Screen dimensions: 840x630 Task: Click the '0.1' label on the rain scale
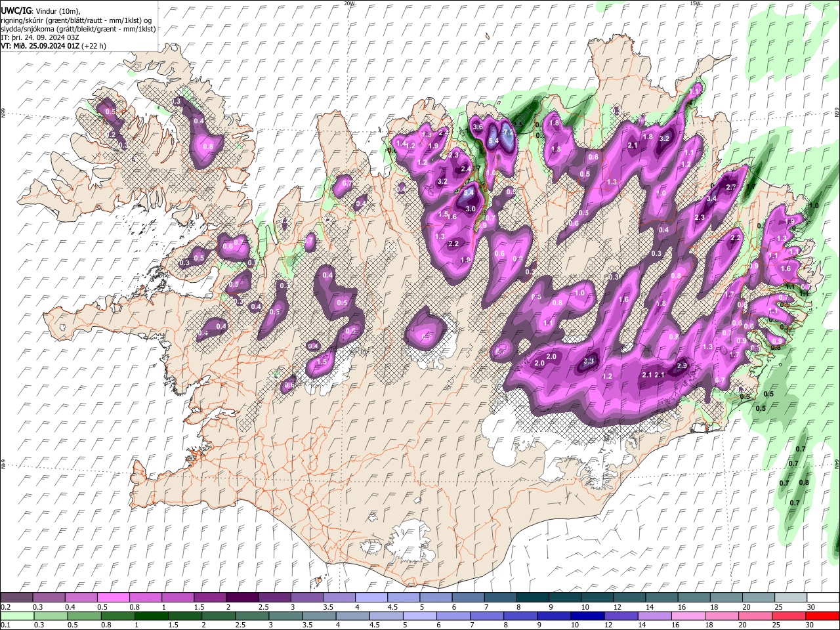[5, 625]
